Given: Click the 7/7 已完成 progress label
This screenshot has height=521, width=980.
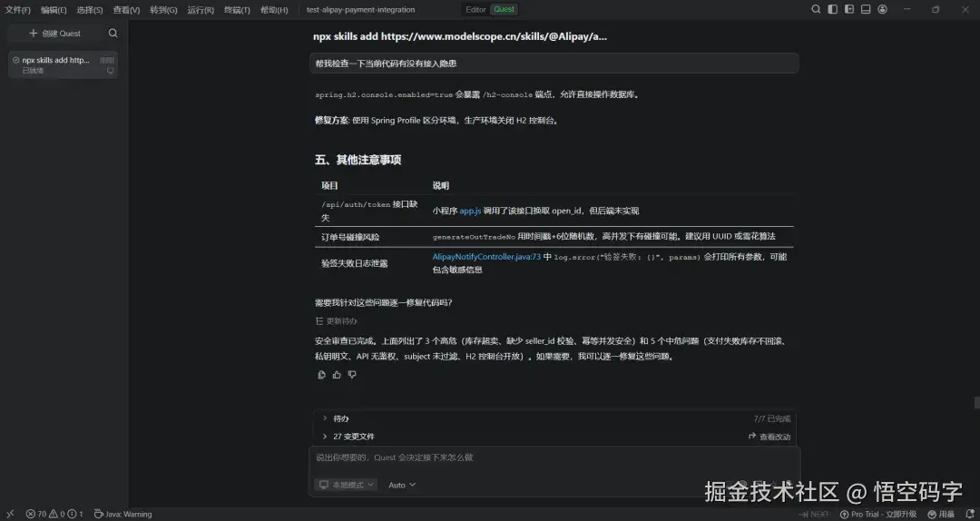Looking at the screenshot, I should pos(772,418).
